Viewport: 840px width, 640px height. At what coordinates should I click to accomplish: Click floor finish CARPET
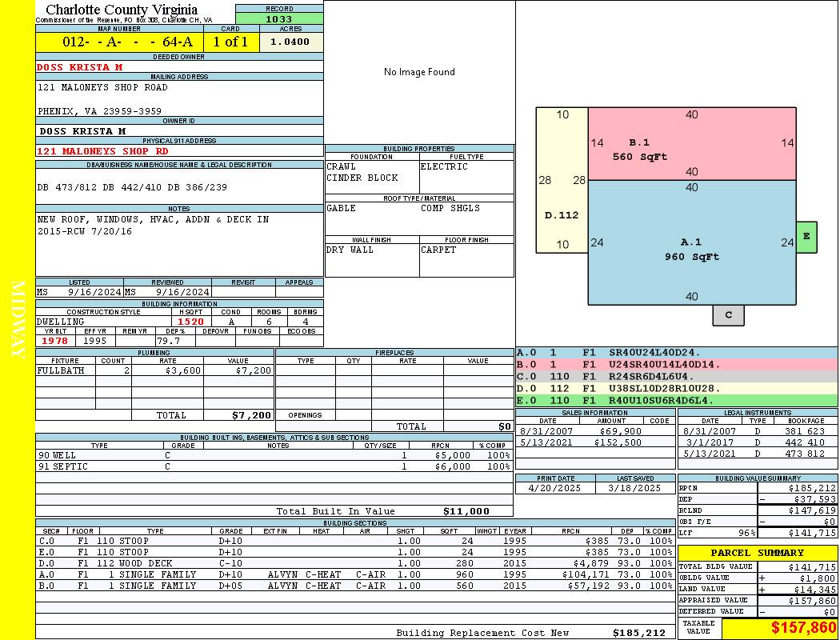(x=438, y=250)
